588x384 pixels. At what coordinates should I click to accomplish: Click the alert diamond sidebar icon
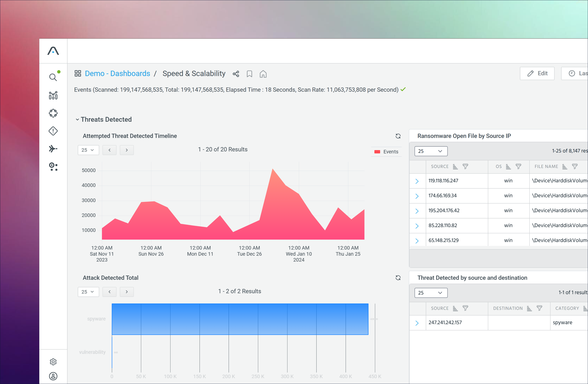pos(53,131)
